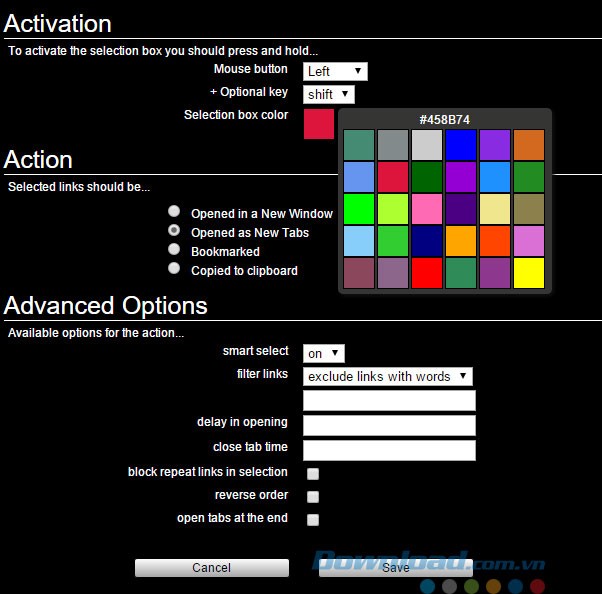
Task: Click the delay in opening field
Action: pyautogui.click(x=389, y=425)
